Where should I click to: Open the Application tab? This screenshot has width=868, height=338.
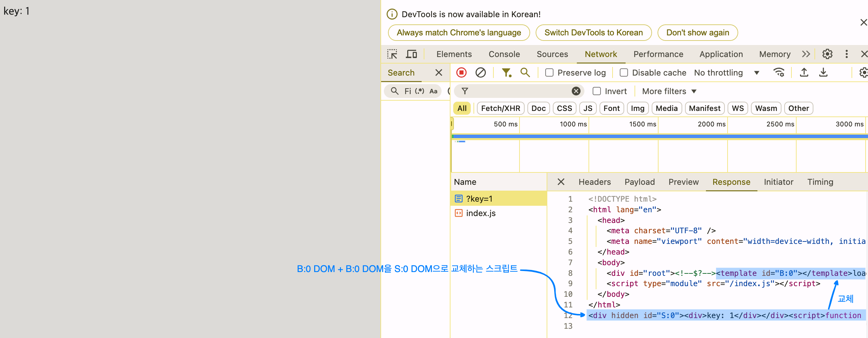pyautogui.click(x=721, y=54)
